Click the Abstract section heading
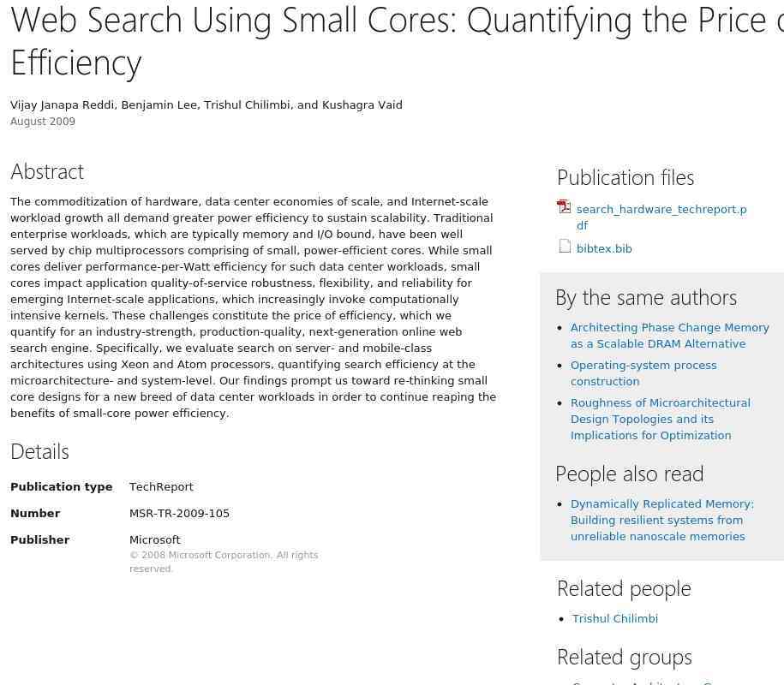784x685 pixels. [47, 172]
